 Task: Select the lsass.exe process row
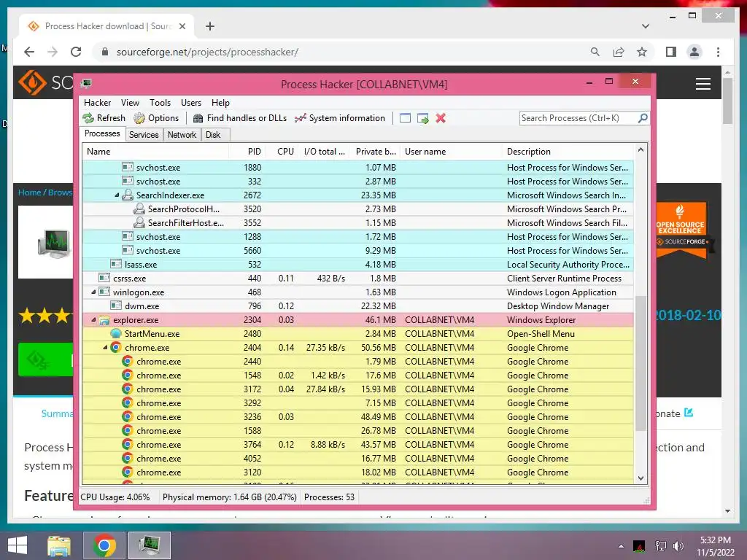point(357,264)
